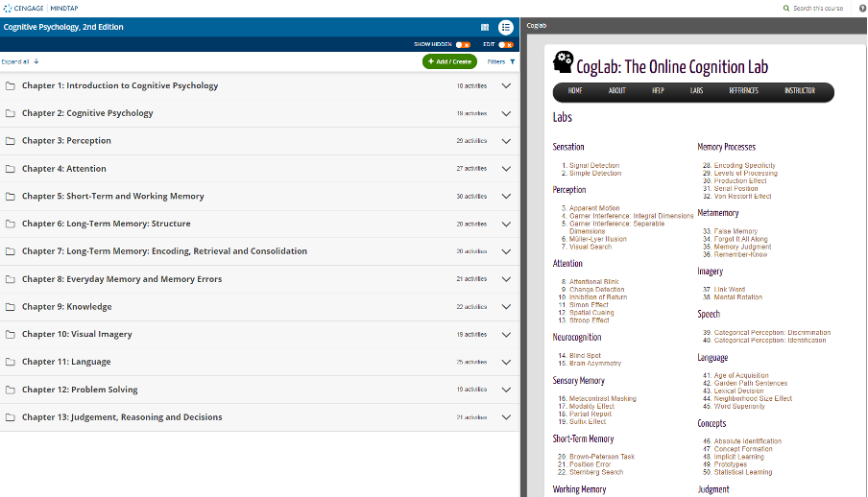Open the Sternberg Search lab link
Viewport: 868px width, 497px height.
pyautogui.click(x=596, y=472)
